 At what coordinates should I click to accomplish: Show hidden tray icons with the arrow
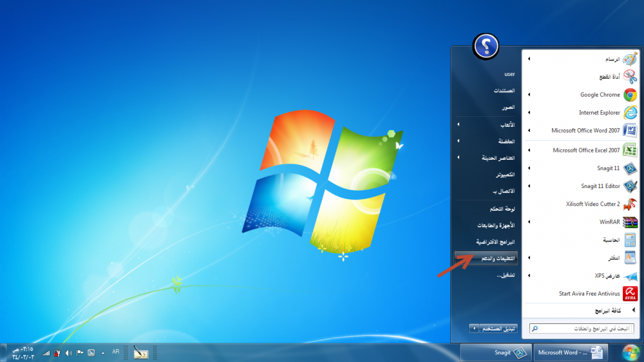click(x=102, y=353)
